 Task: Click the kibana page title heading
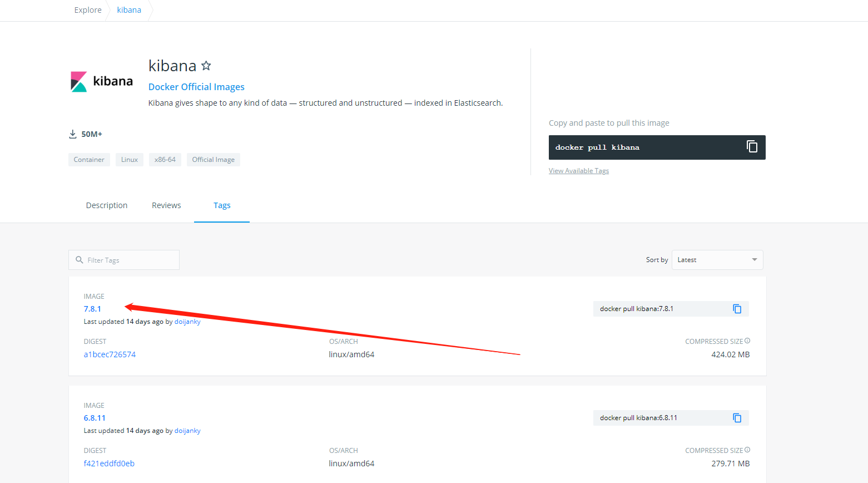tap(172, 66)
